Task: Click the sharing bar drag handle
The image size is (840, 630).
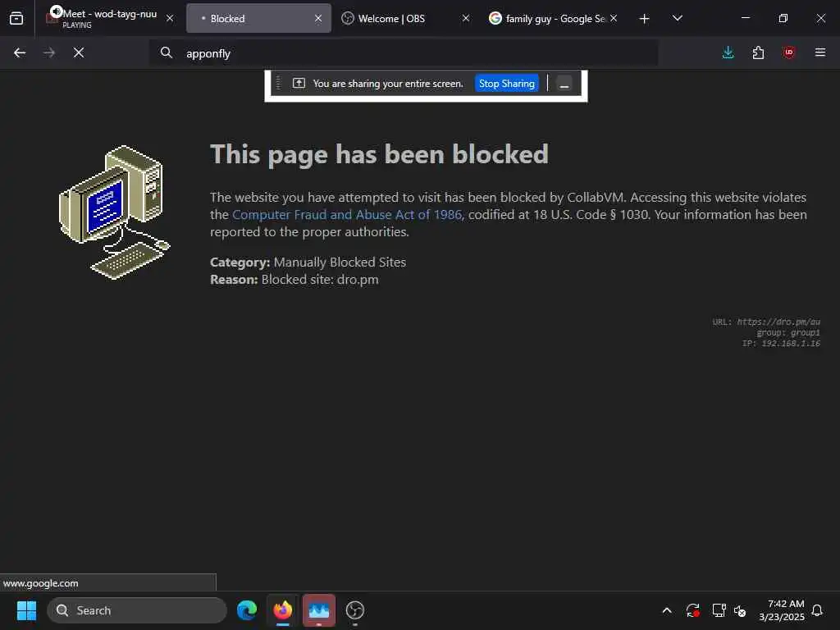Action: click(x=279, y=84)
